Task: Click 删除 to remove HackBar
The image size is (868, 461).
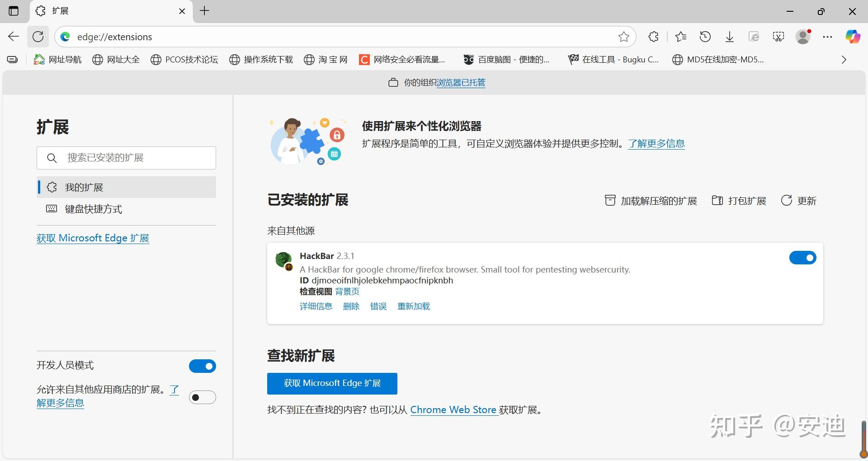Action: click(351, 306)
